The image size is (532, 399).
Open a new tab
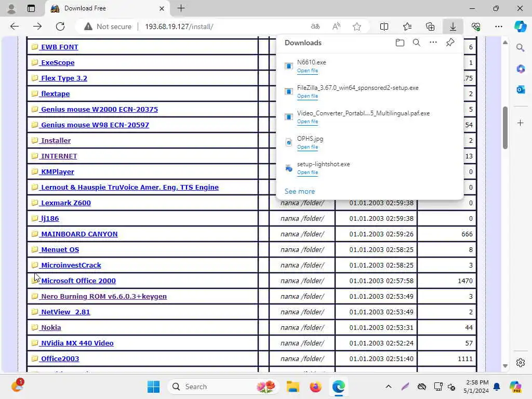tap(181, 8)
